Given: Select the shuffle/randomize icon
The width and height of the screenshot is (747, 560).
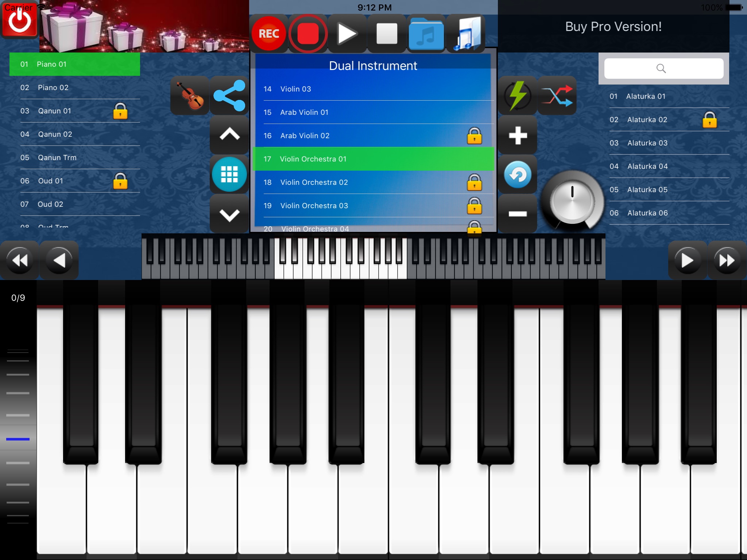Looking at the screenshot, I should click(x=557, y=95).
